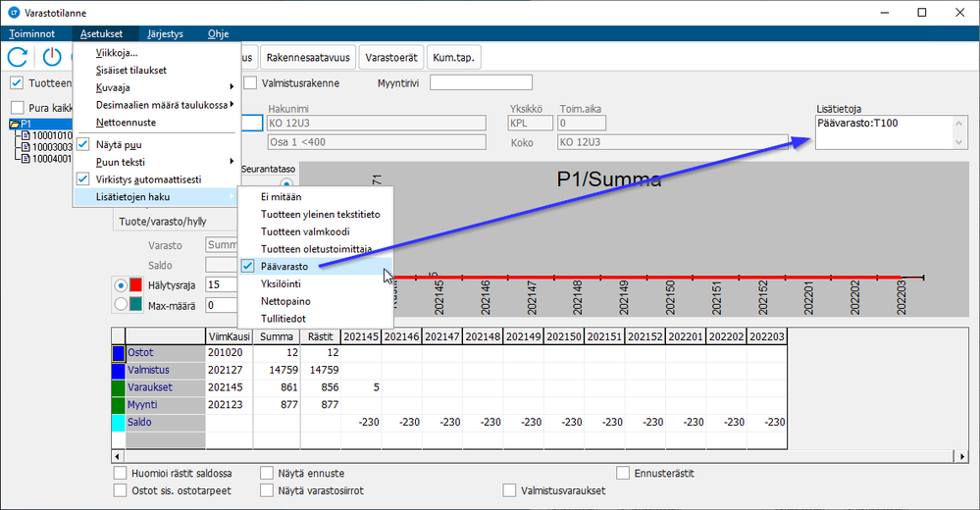Expand Desimaalien määrä taulukossa submenu
The height and width of the screenshot is (510, 980).
point(156,105)
